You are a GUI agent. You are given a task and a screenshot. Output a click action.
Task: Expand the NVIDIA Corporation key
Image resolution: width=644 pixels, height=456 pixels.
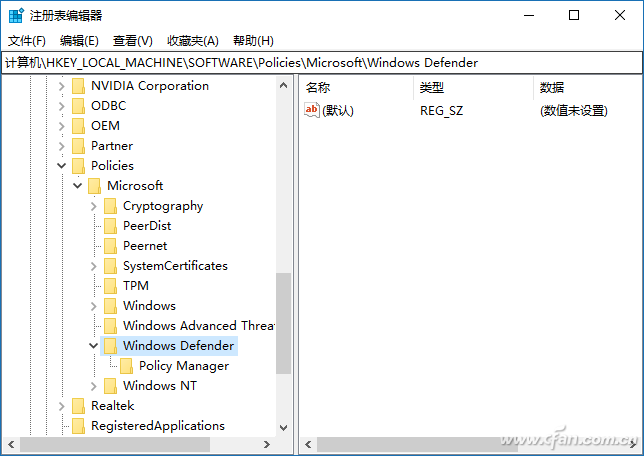pyautogui.click(x=62, y=86)
